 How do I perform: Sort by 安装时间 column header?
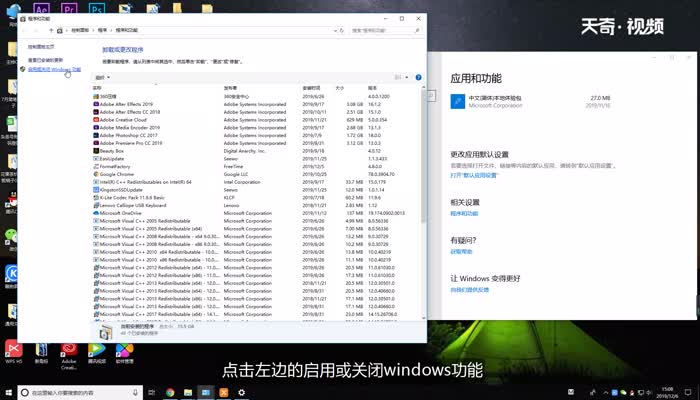311,88
